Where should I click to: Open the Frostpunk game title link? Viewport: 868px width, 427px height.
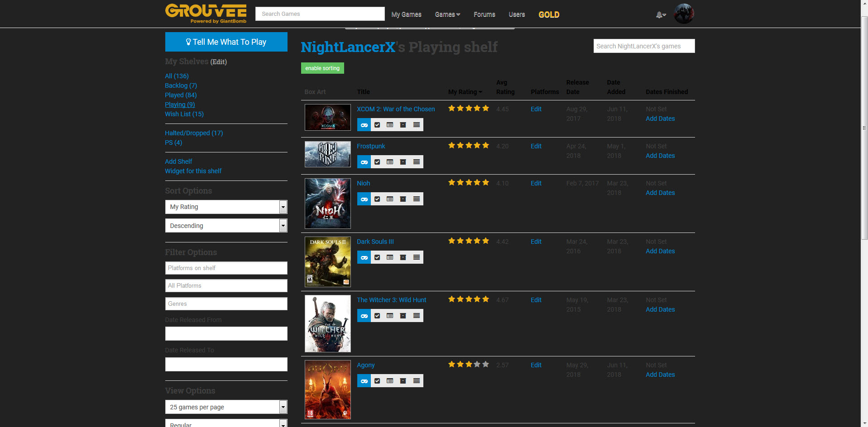[371, 146]
